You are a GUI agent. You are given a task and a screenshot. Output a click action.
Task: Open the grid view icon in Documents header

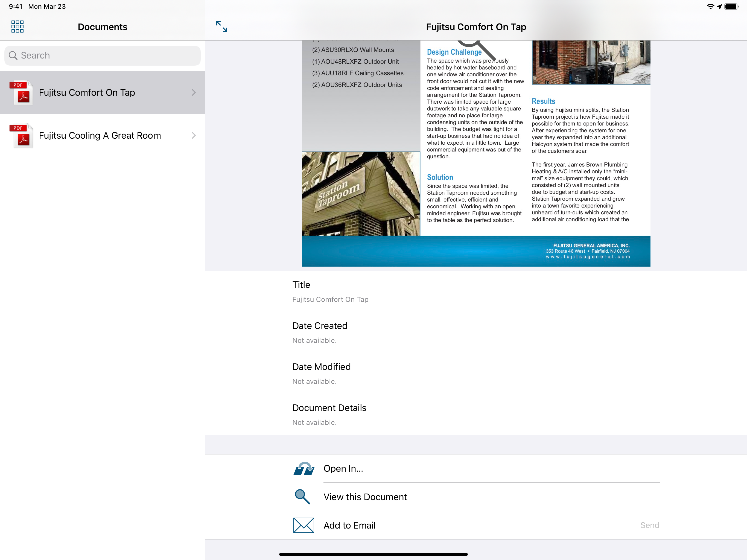point(17,26)
